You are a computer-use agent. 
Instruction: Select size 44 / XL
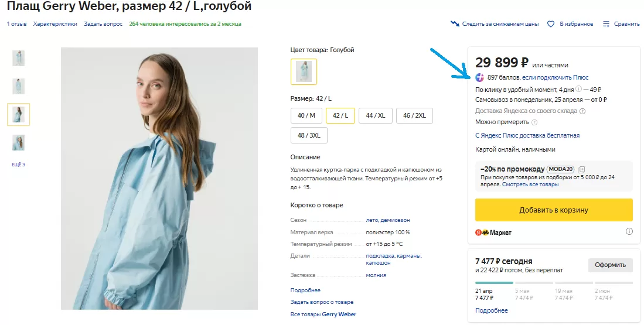[x=375, y=116]
